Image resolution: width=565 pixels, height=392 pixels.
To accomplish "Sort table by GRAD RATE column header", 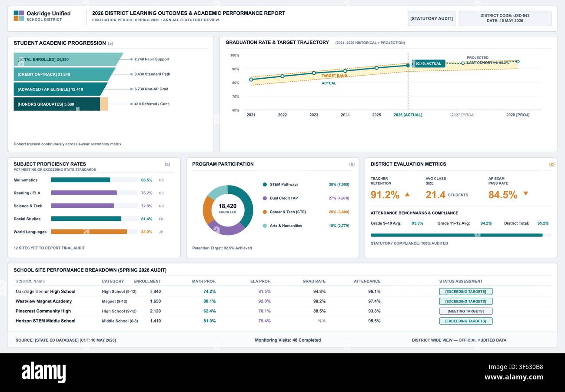I will tap(314, 282).
